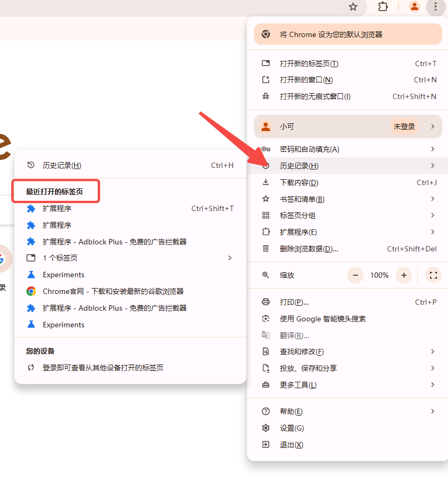Click Google Lens icon beside 使用 Google 智能镜头搜索

click(265, 319)
